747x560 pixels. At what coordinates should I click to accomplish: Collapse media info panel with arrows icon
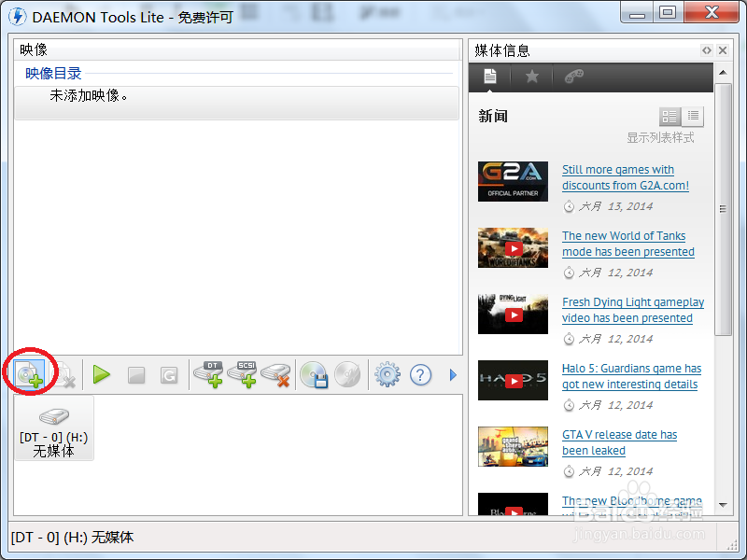[x=707, y=50]
